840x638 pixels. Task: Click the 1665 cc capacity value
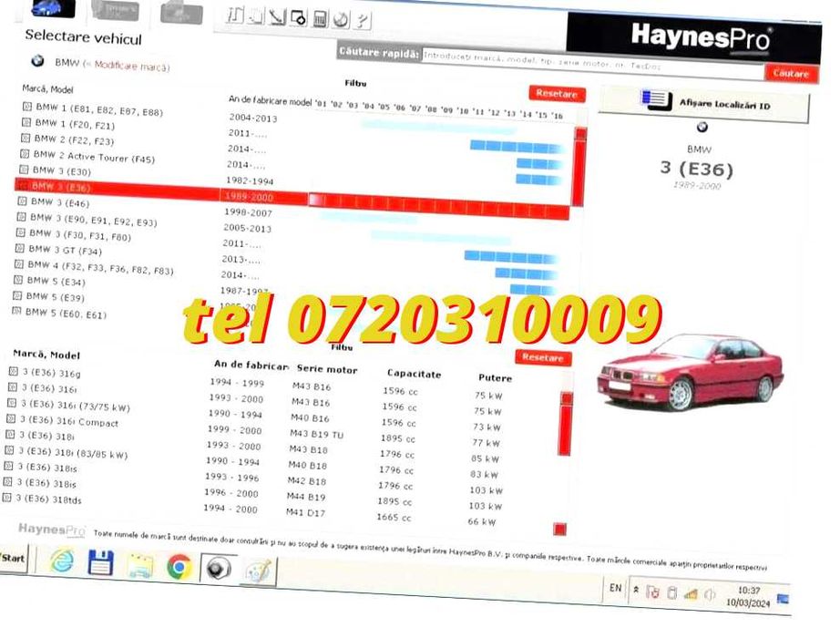click(394, 517)
